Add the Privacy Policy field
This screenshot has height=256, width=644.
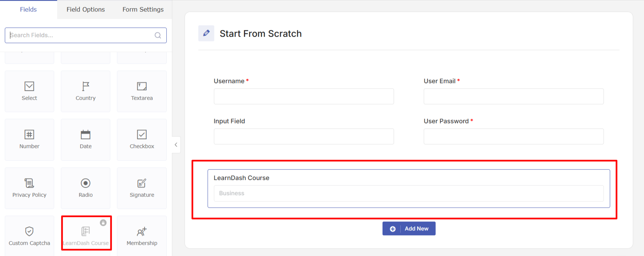click(29, 188)
